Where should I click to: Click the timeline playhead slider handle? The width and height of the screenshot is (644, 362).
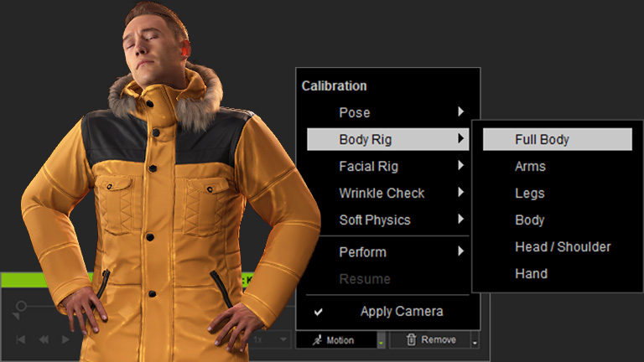(21, 306)
